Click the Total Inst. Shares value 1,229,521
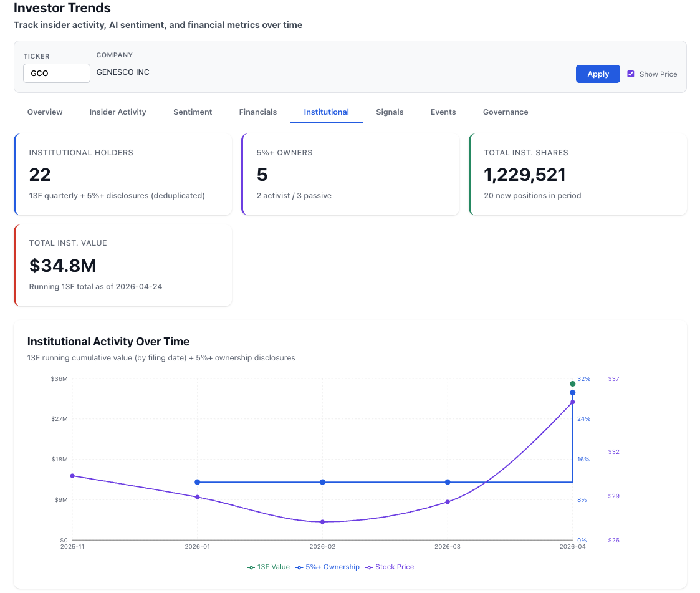The image size is (700, 593). click(525, 175)
